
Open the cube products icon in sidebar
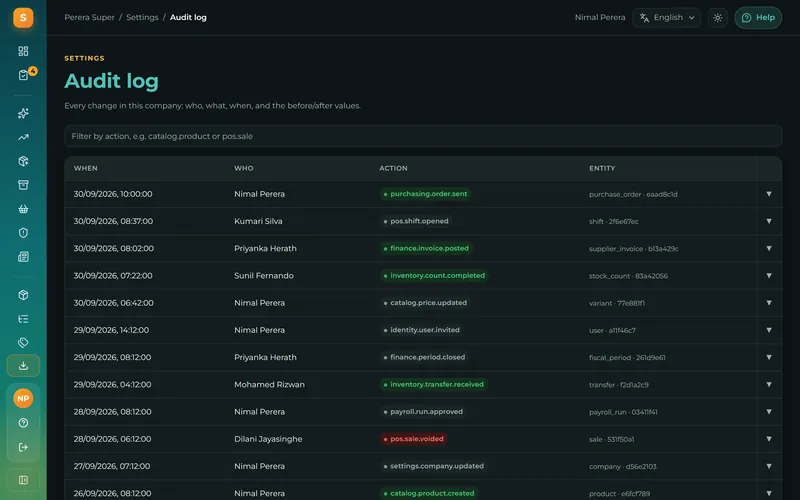[x=23, y=295]
